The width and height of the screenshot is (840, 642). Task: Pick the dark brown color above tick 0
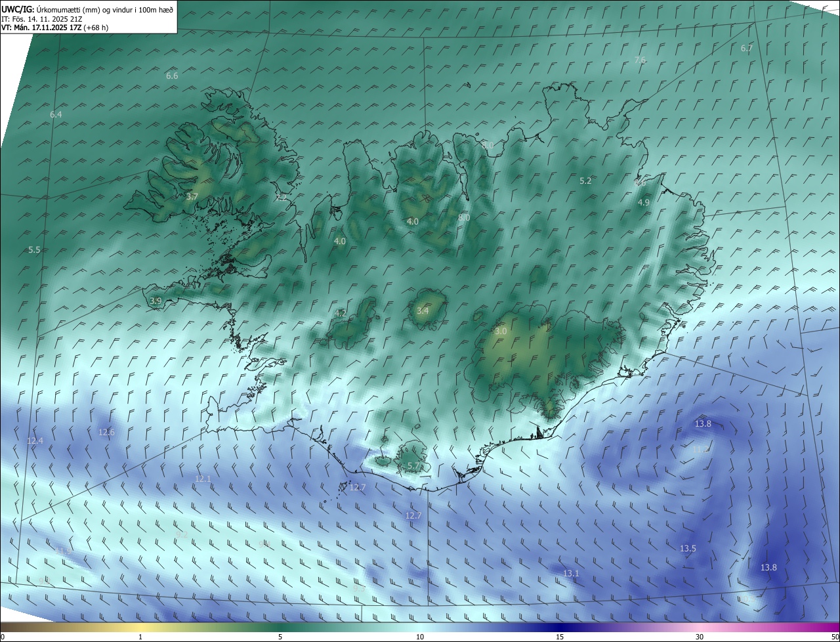click(3, 627)
